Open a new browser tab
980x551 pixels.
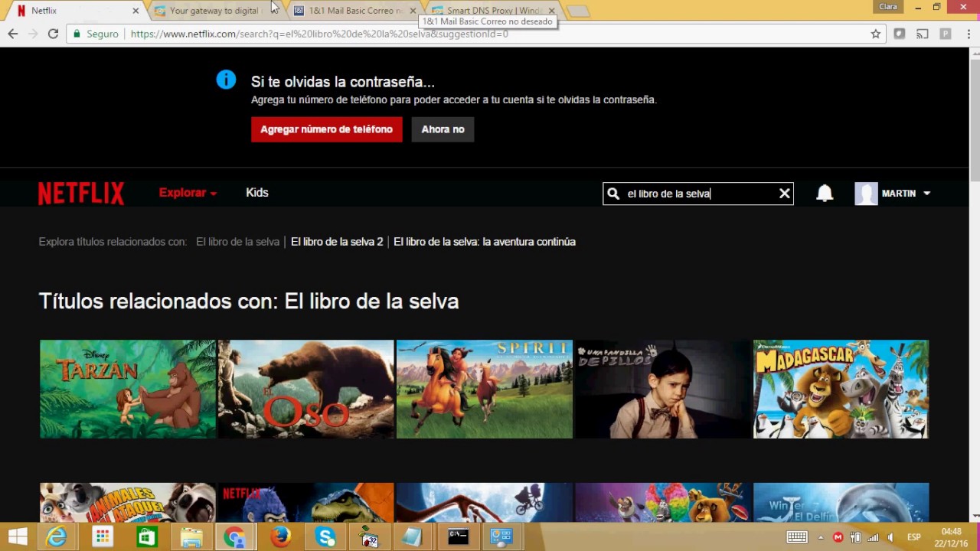[x=578, y=11]
